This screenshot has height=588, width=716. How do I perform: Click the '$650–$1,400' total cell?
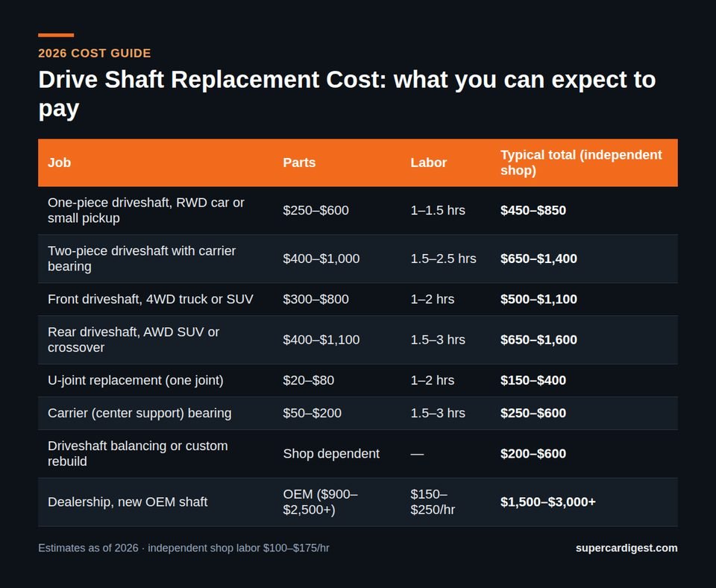538,259
